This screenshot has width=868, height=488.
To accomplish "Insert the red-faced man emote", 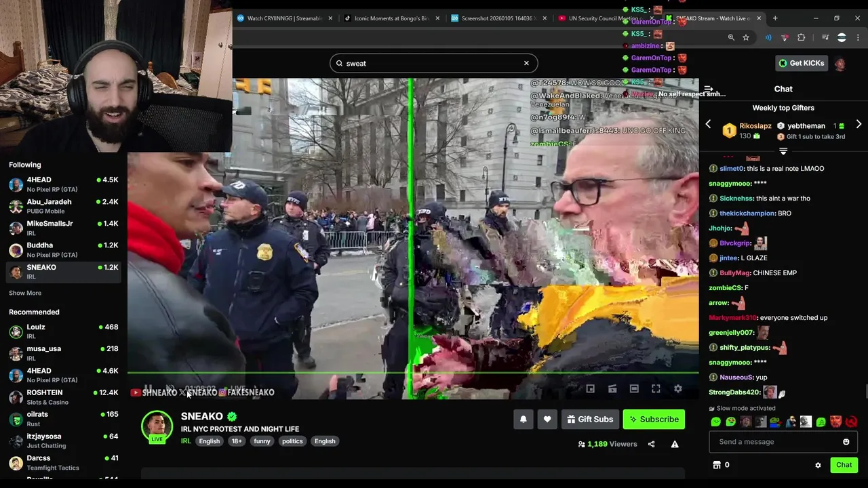I will click(x=836, y=422).
